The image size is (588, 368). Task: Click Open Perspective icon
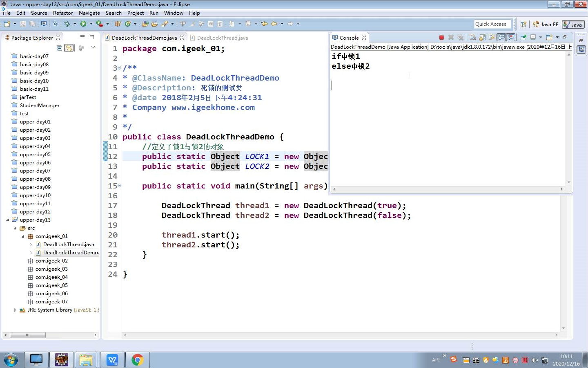pyautogui.click(x=523, y=25)
